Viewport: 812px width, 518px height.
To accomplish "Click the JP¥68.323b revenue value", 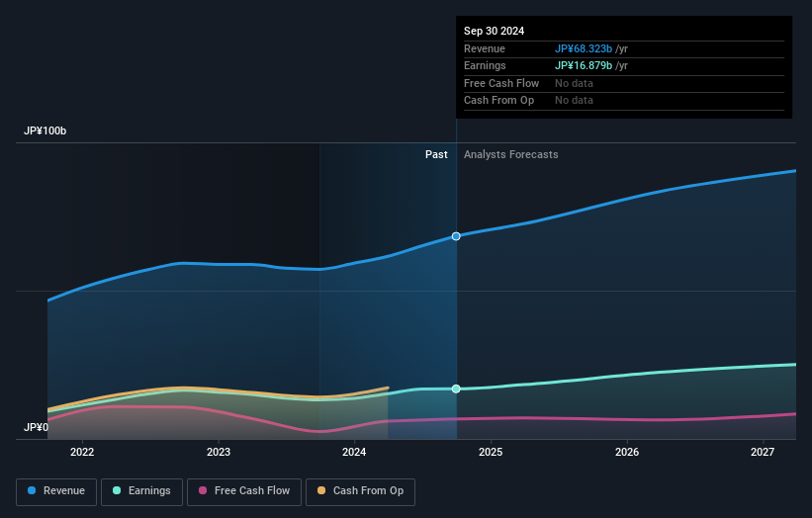I will pos(584,48).
